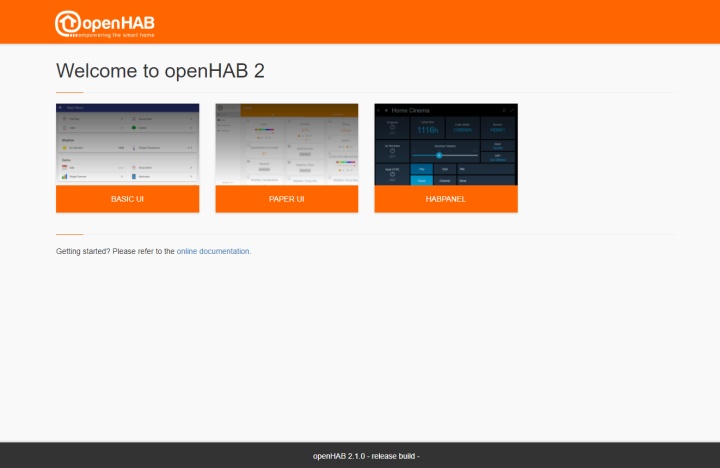Open the PAPER UI button
The width and height of the screenshot is (720, 468).
pyautogui.click(x=287, y=199)
